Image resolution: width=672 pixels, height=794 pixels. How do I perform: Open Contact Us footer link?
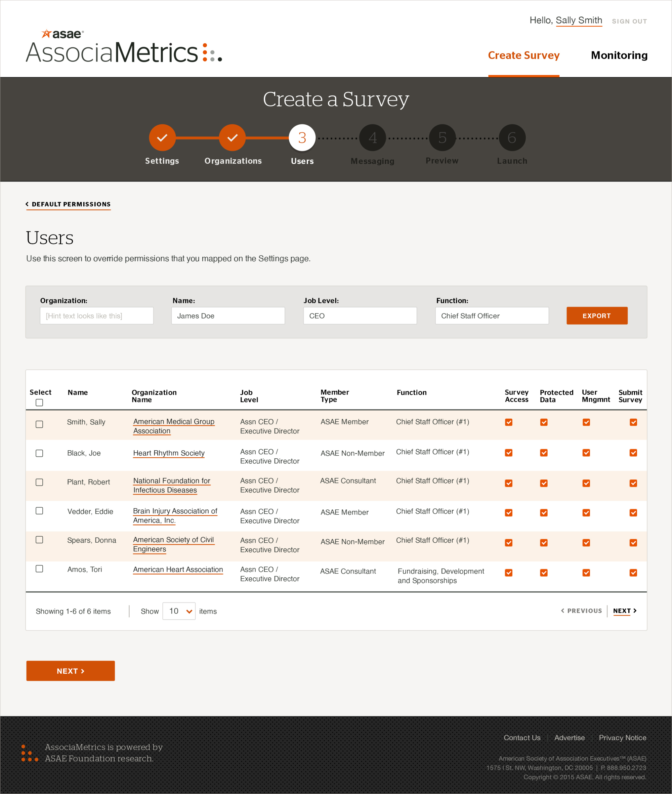pyautogui.click(x=522, y=738)
